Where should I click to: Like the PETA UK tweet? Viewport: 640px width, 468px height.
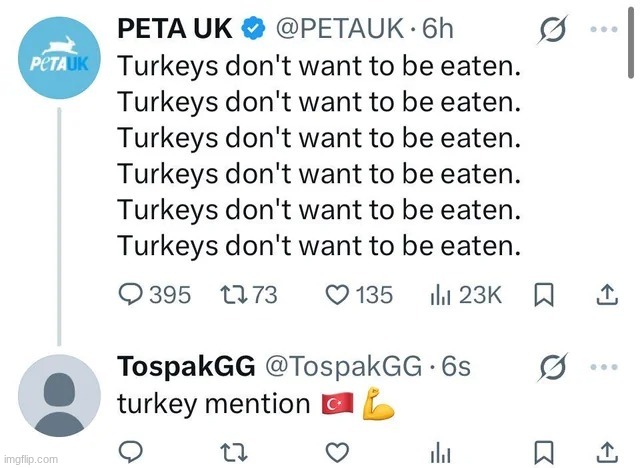tap(338, 295)
